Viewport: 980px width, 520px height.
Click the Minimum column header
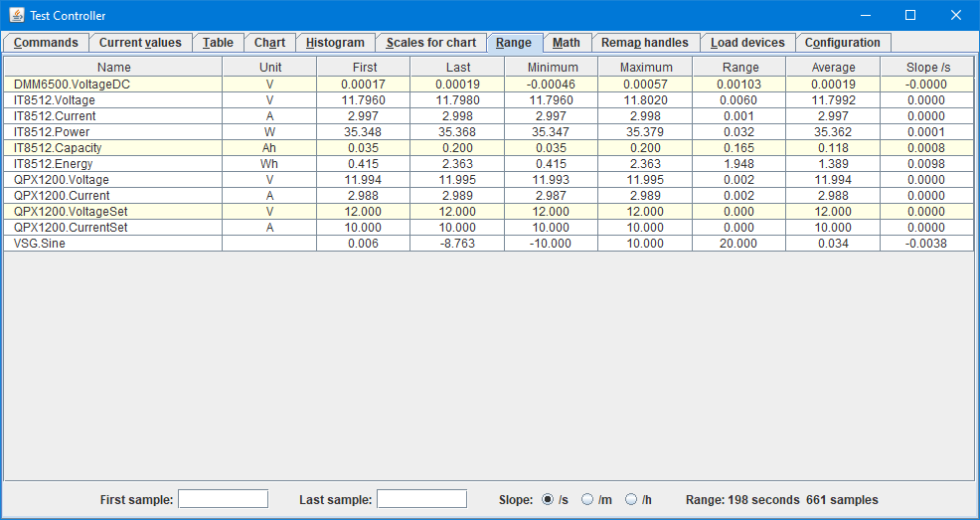[552, 67]
